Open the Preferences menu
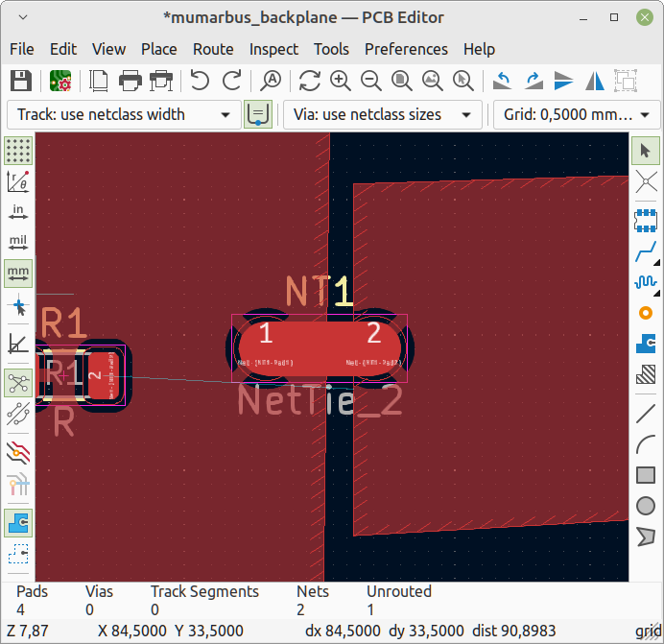The image size is (664, 644). pos(406,49)
